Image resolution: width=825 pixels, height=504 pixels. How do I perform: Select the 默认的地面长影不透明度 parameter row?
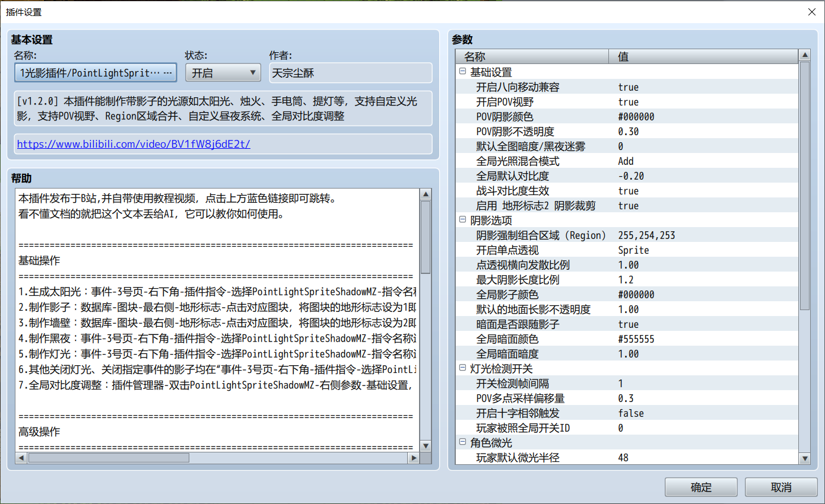click(x=627, y=310)
